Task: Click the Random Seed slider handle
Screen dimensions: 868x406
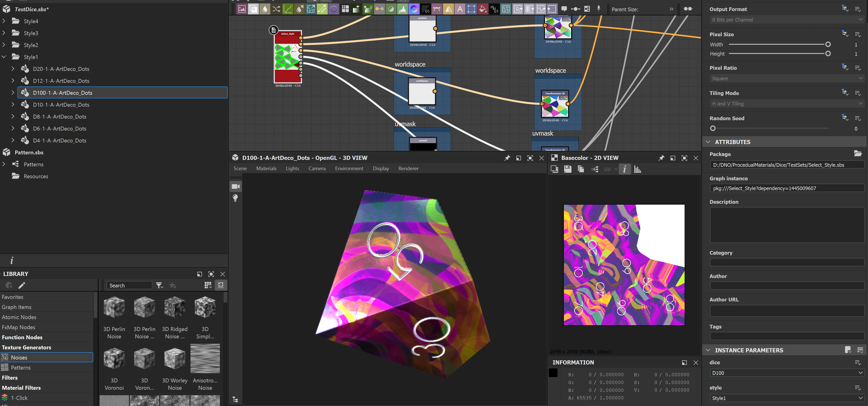Action: pos(713,128)
